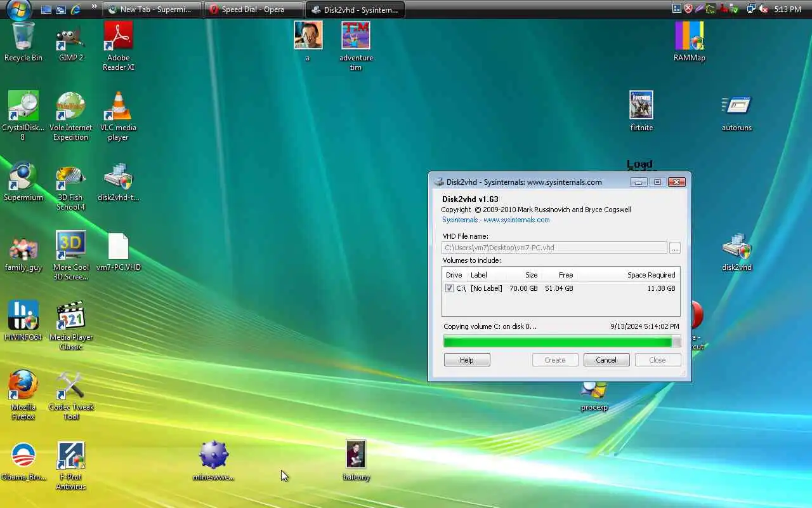Select the minesweeper desktop icon
Screen dimensions: 812x508
click(x=213, y=460)
